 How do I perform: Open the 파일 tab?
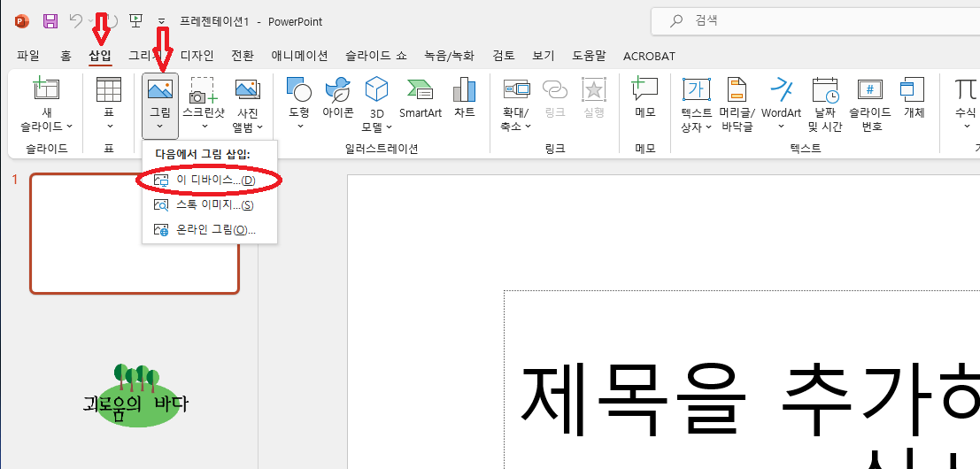[27, 56]
